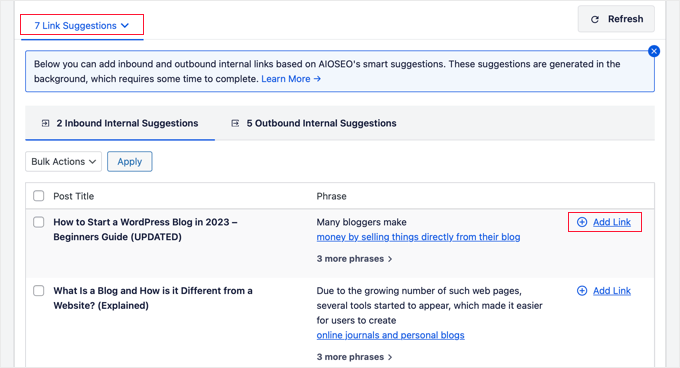
Task: Click the outbound arrow icon beside Outbound Internal Suggestions
Action: pyautogui.click(x=235, y=123)
